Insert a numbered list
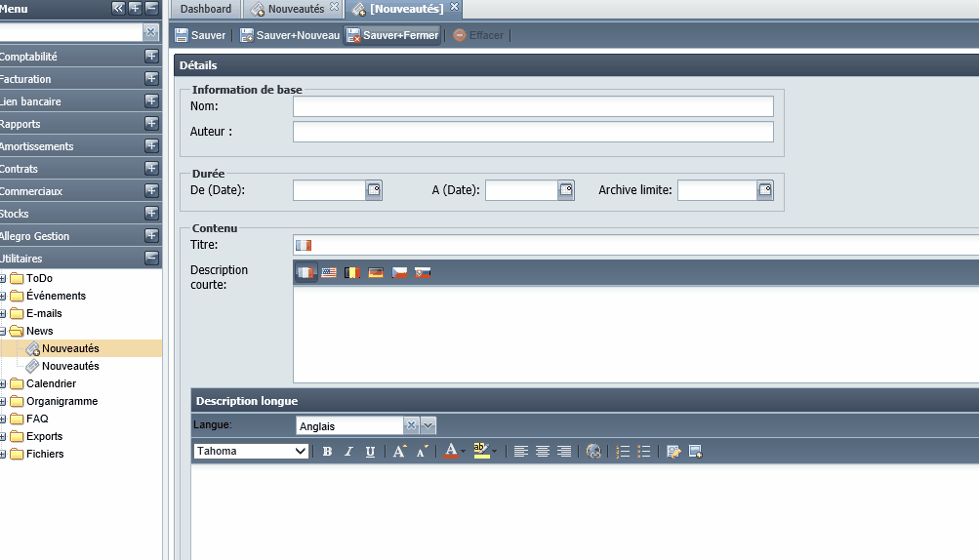This screenshot has height=560, width=979. point(623,452)
